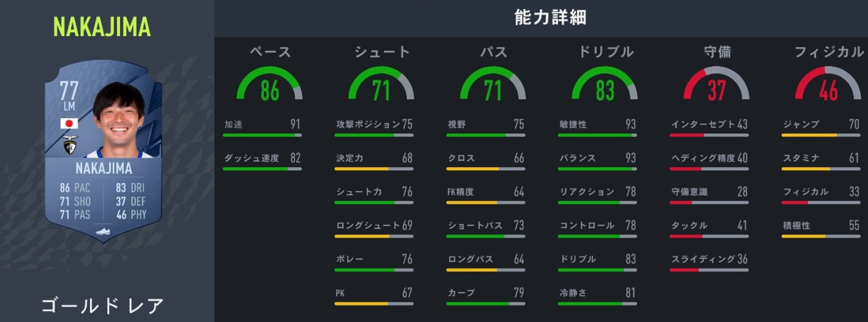Viewport: 868px width, 322px height.
Task: Click the ダッシュ速度 stat bar
Action: point(262,168)
